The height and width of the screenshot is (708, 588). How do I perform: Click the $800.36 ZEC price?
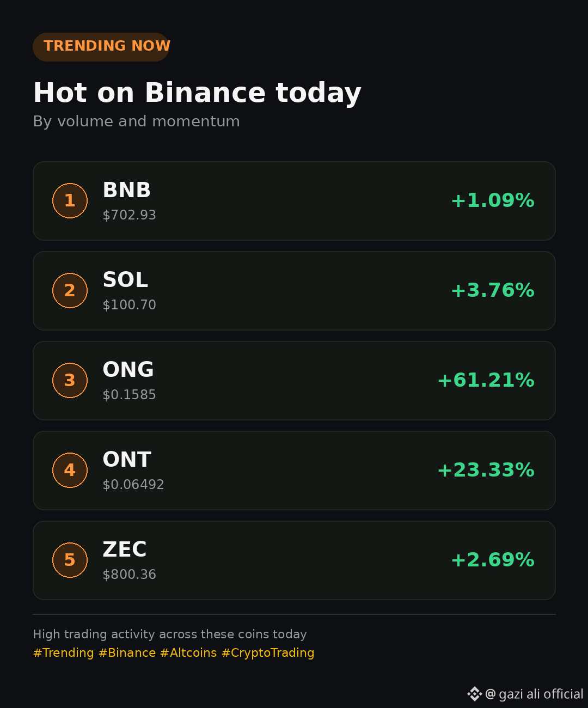tap(129, 575)
